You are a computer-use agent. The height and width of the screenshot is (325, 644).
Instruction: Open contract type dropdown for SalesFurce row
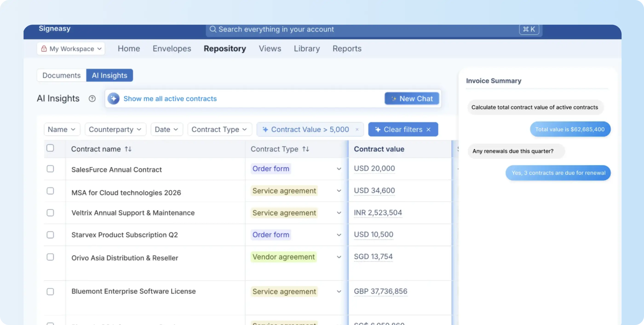pos(339,169)
